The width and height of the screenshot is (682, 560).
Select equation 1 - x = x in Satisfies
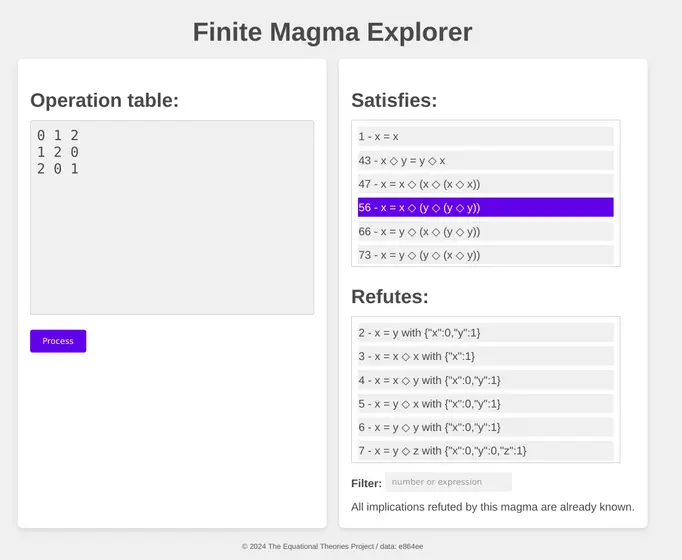click(485, 137)
